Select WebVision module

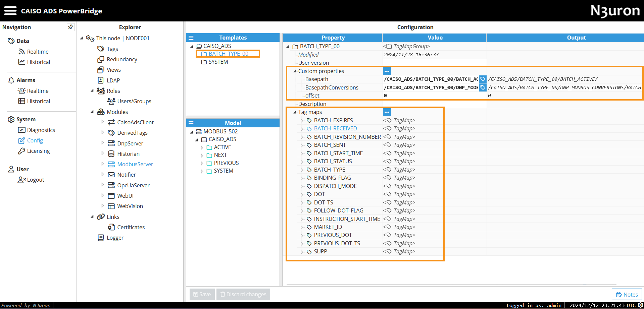126,206
